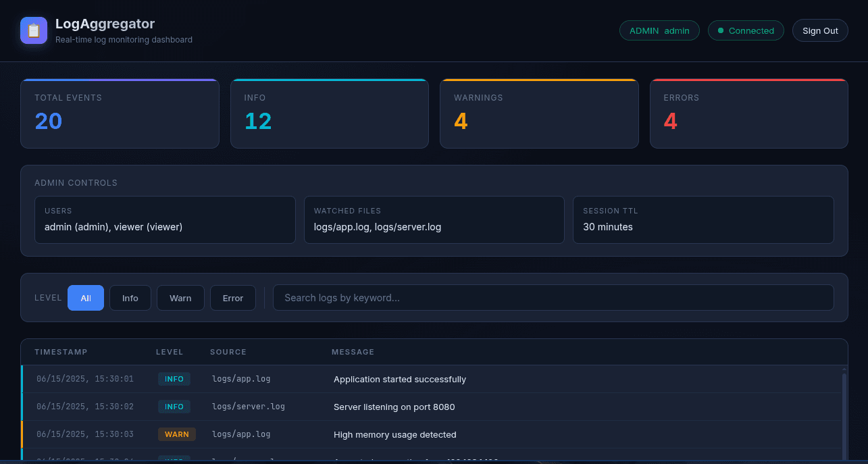This screenshot has width=868, height=464.
Task: Click the log table vertical scrollbar
Action: coord(844,415)
